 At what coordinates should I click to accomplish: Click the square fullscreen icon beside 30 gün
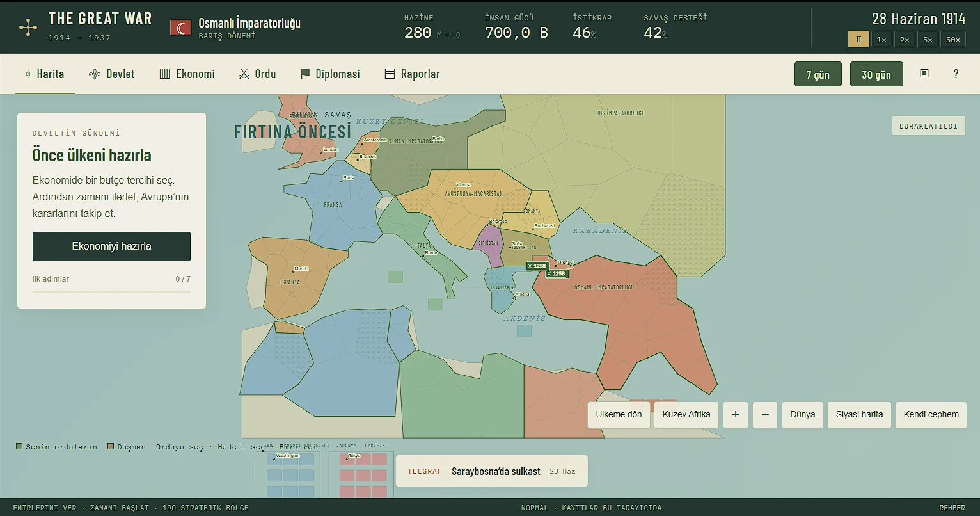click(x=924, y=74)
